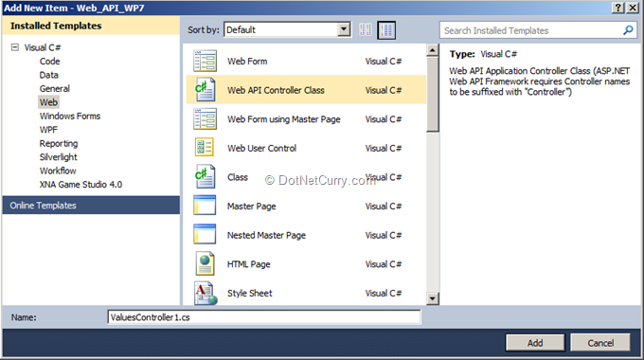Select the 'Web API Controller Class' template name
This screenshot has width=644, height=360.
tap(276, 90)
